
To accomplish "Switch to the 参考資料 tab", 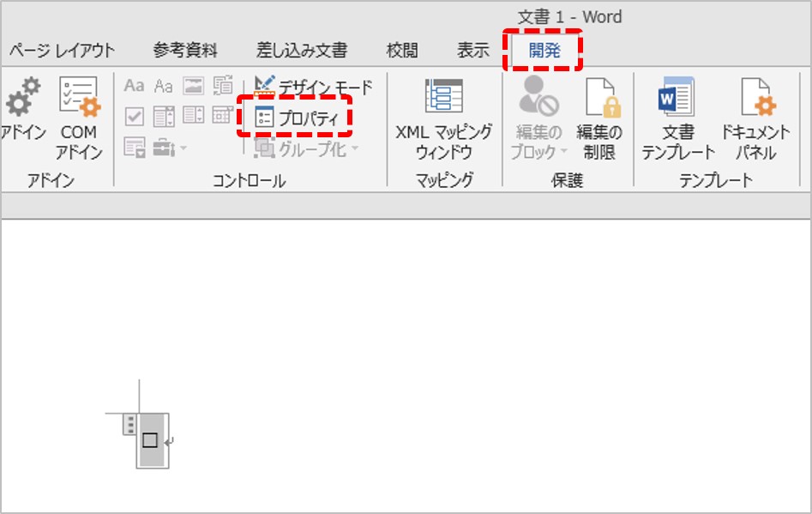I will [x=185, y=51].
